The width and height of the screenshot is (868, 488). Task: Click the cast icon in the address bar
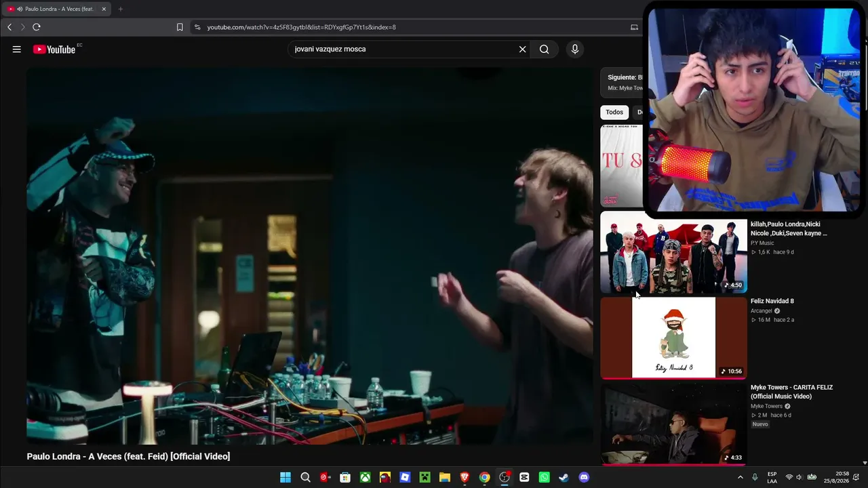(x=634, y=27)
